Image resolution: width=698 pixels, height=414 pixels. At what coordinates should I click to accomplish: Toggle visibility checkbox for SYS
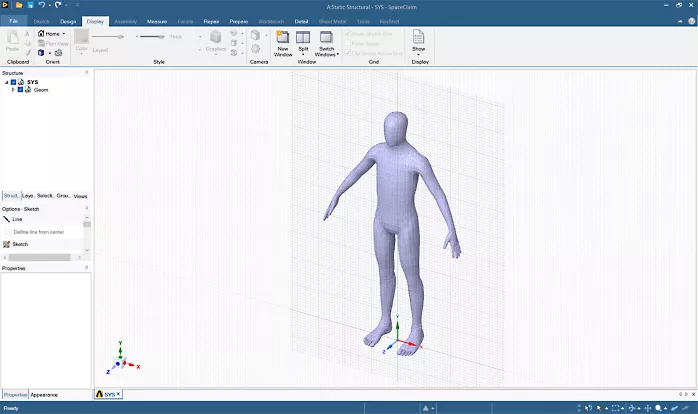click(x=13, y=82)
